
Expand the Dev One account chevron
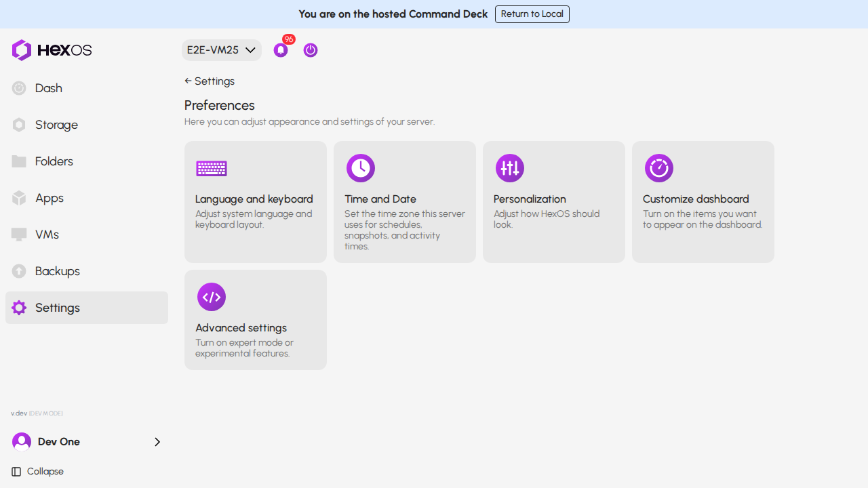pyautogui.click(x=157, y=442)
